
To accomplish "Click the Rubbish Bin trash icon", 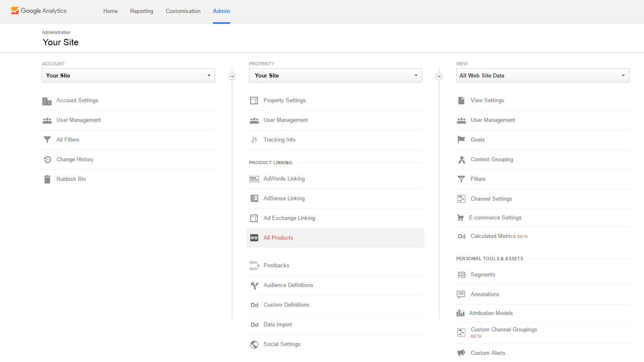I will click(47, 179).
